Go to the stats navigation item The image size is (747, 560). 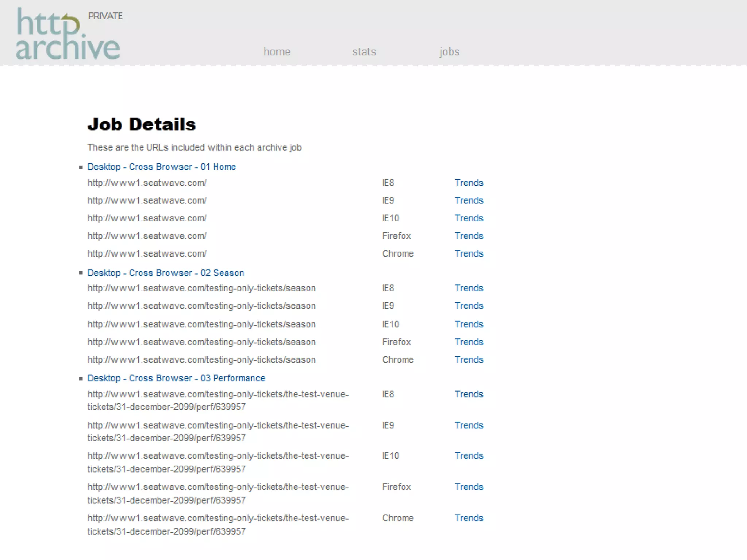tap(364, 52)
